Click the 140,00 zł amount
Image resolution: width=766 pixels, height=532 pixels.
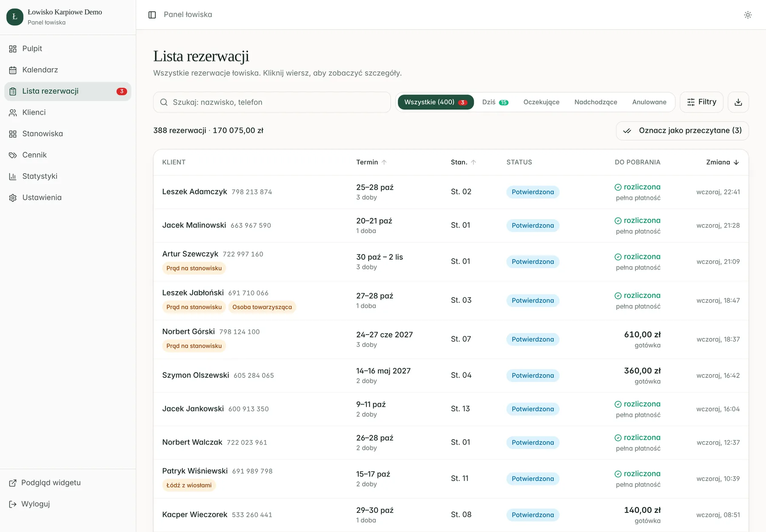(642, 510)
